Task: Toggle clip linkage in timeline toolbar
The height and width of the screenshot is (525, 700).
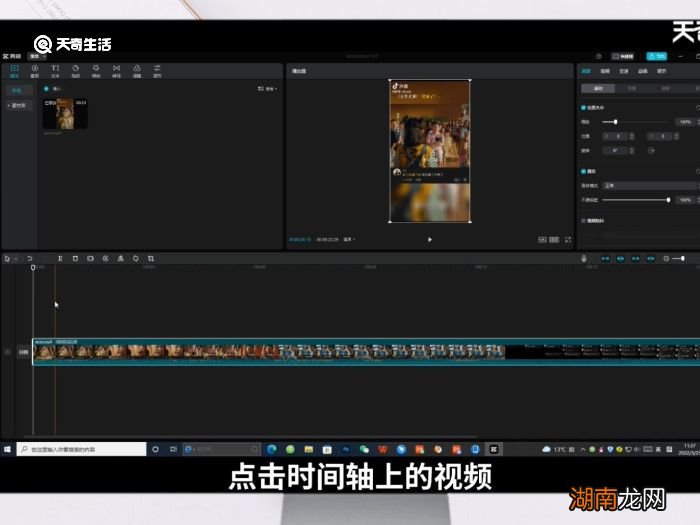Action: [636, 258]
